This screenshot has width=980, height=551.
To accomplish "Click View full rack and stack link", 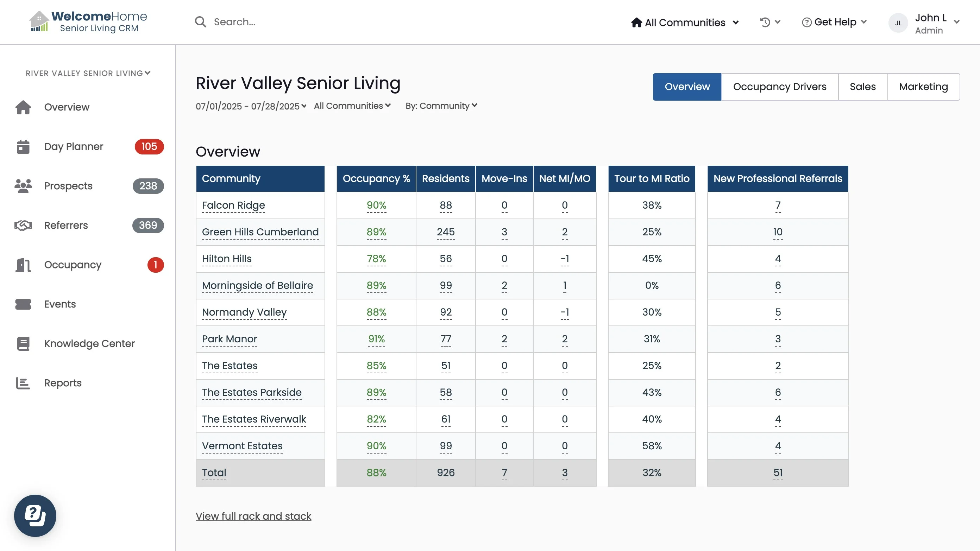I will click(253, 516).
